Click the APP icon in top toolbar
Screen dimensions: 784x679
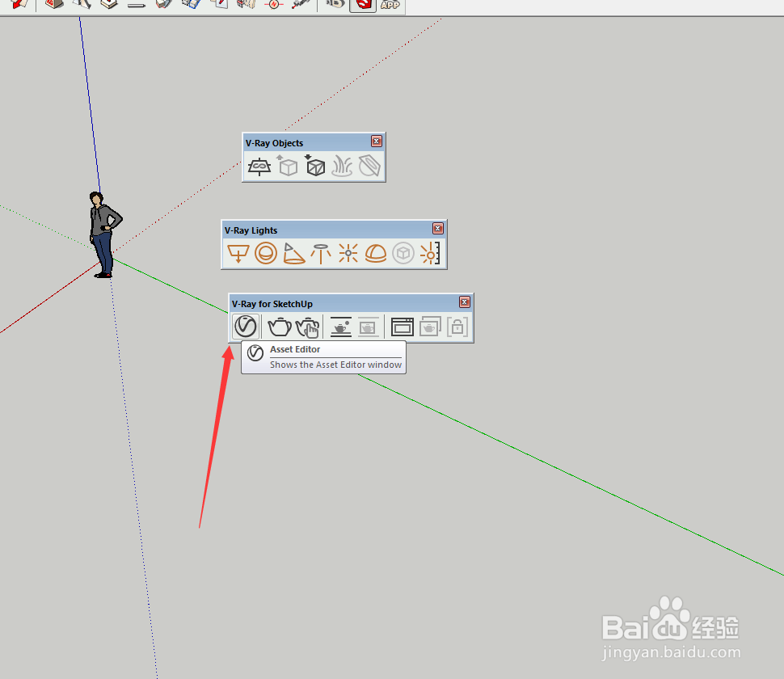click(x=390, y=5)
